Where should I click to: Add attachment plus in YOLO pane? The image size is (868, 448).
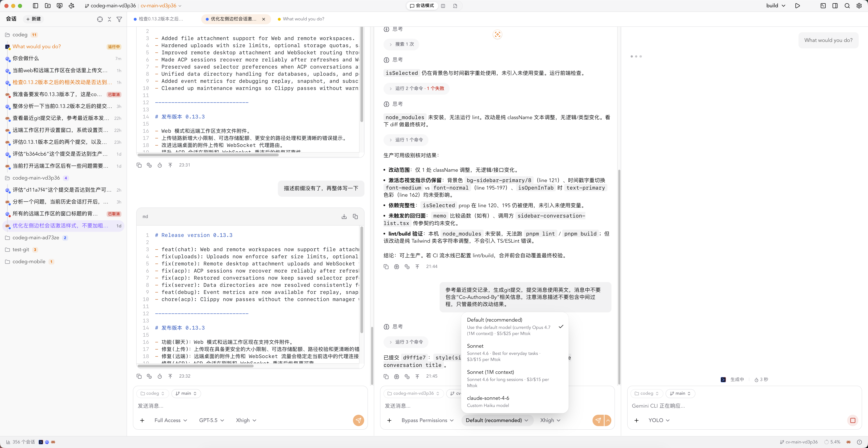coord(637,420)
